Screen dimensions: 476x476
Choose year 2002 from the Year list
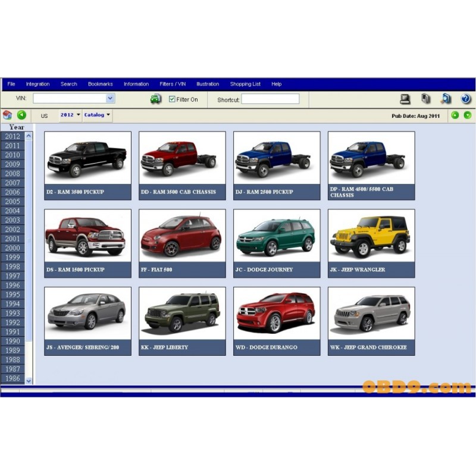pos(12,230)
